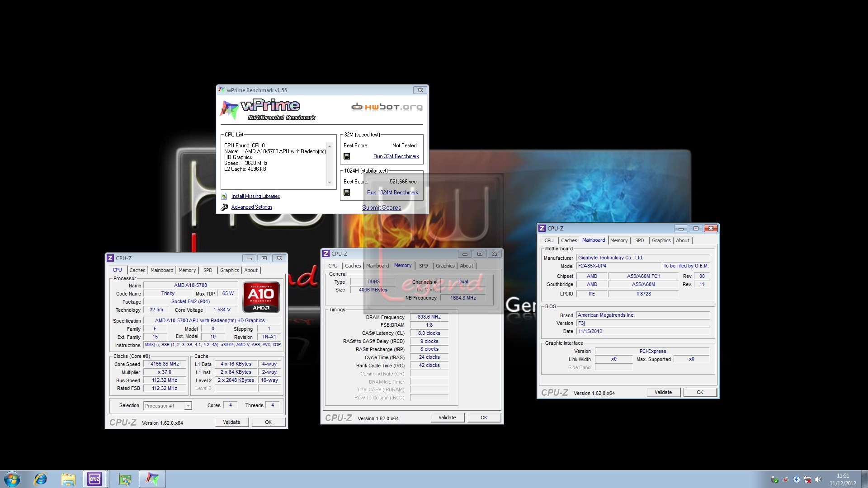This screenshot has width=868, height=488.
Task: Click the AMD A10 processor logo in CPU-Z
Action: coord(261,297)
